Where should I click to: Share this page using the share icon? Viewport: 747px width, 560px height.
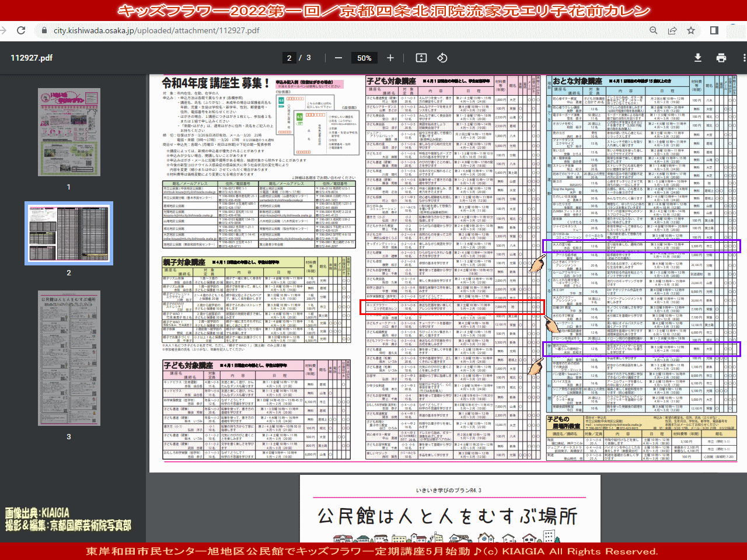[x=672, y=30]
